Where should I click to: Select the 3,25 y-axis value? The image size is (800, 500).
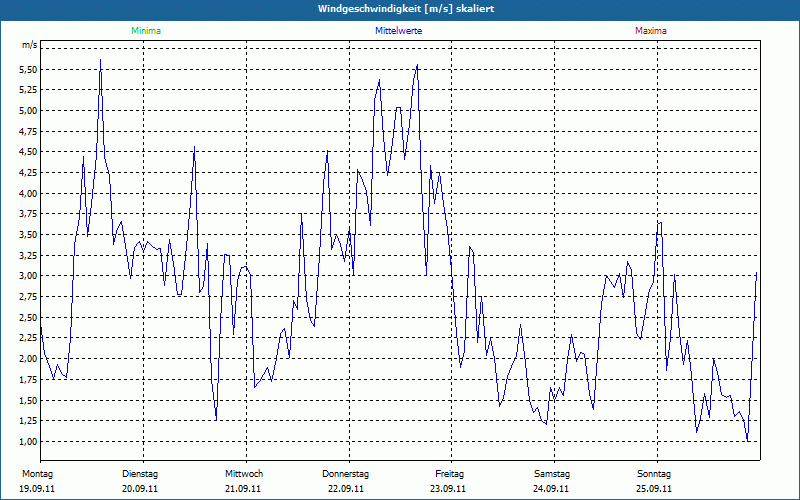tap(28, 256)
